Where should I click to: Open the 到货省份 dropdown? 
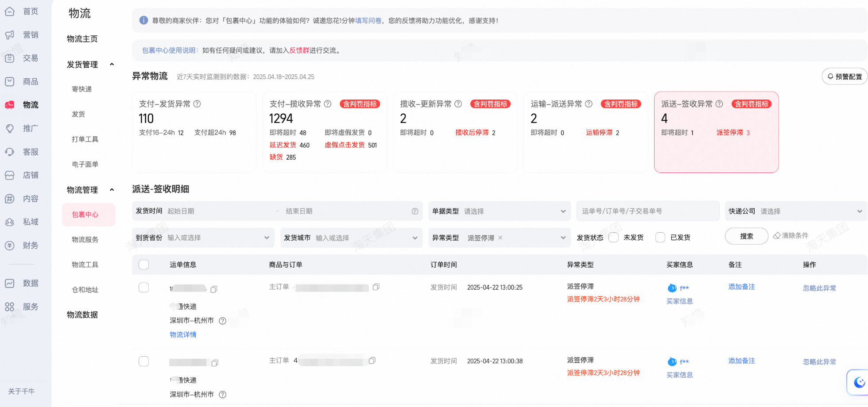coord(203,238)
